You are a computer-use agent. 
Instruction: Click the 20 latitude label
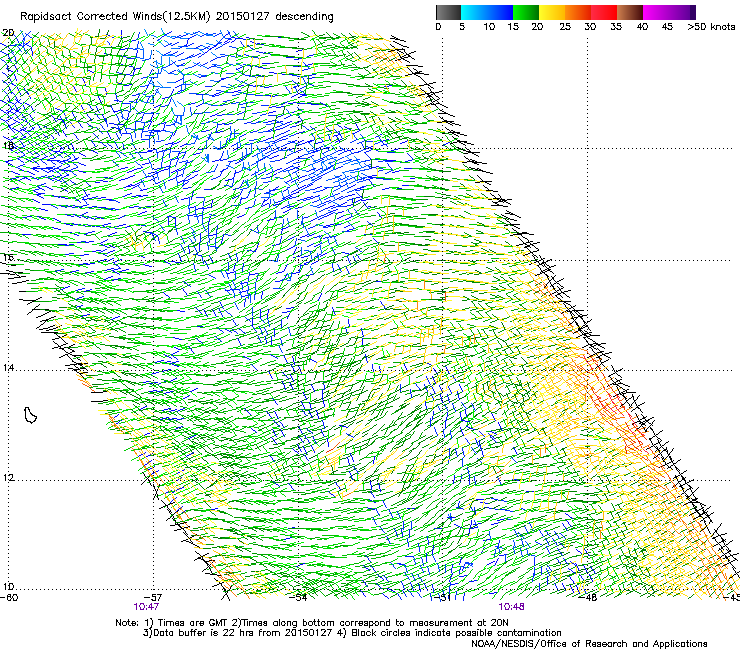point(8,33)
